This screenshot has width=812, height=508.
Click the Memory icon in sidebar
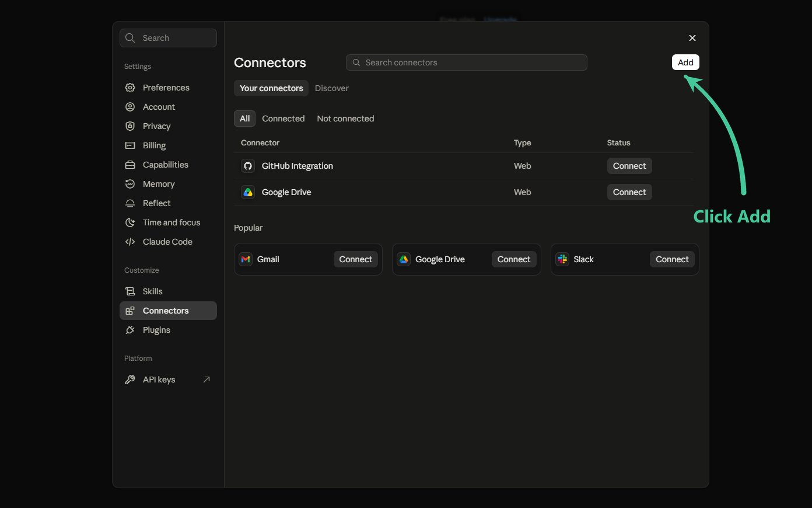(130, 184)
